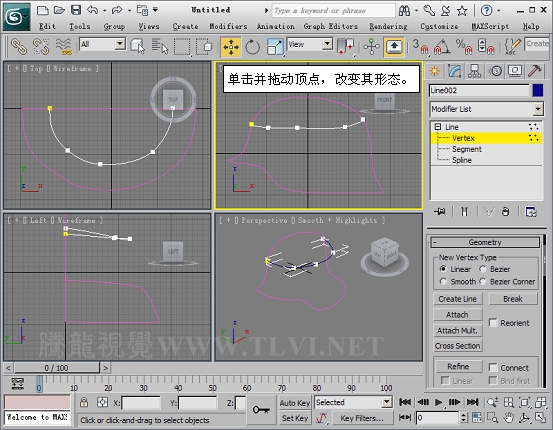This screenshot has height=430, width=553.
Task: Click the Break button
Action: coord(513,299)
